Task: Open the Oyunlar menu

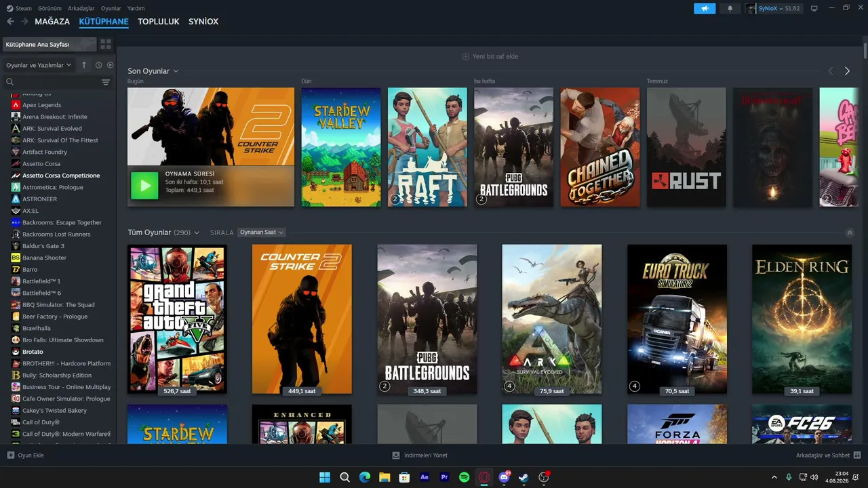Action: pyautogui.click(x=111, y=9)
